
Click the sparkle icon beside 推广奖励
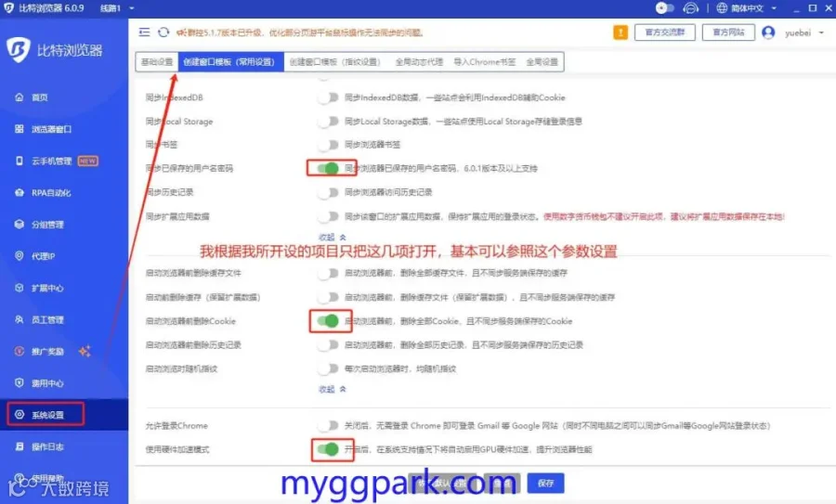point(85,351)
